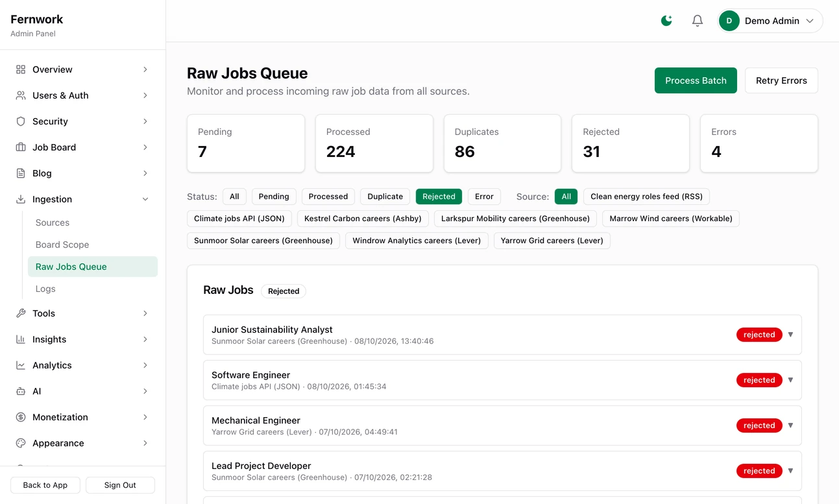This screenshot has height=504, width=839.
Task: Open notifications bell
Action: pyautogui.click(x=698, y=21)
